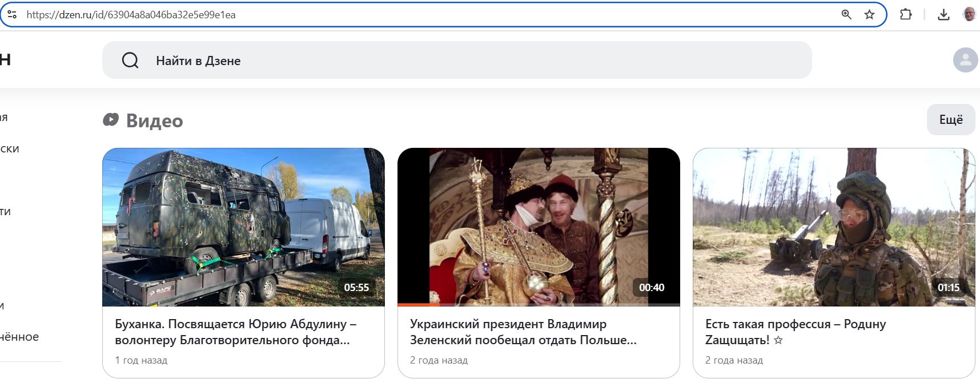The width and height of the screenshot is (980, 379).
Task: Open the 'Видео' section heading
Action: pyautogui.click(x=154, y=120)
